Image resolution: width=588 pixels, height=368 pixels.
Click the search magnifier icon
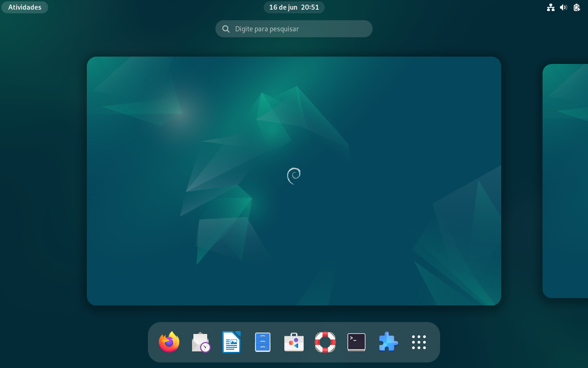[226, 29]
